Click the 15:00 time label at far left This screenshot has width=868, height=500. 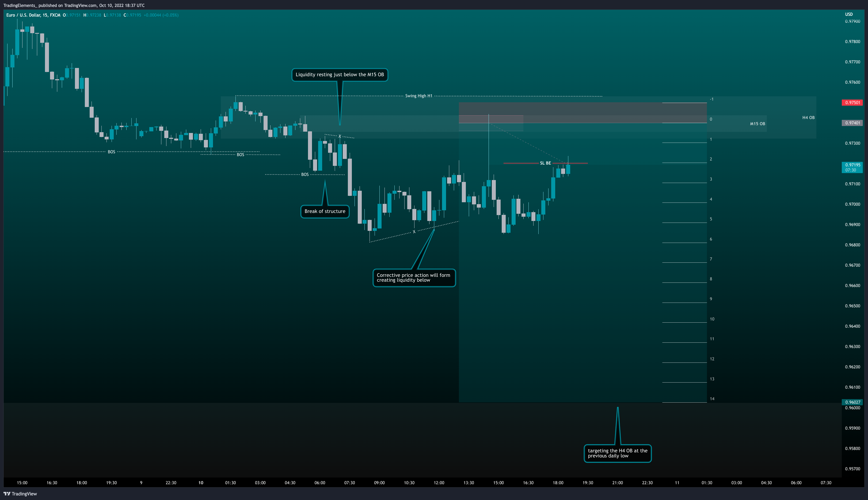pyautogui.click(x=22, y=483)
